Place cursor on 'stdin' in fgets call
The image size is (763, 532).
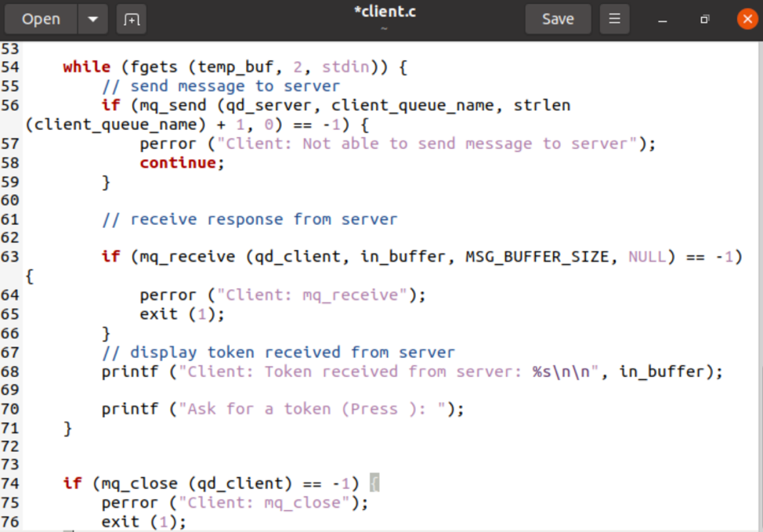(x=345, y=67)
